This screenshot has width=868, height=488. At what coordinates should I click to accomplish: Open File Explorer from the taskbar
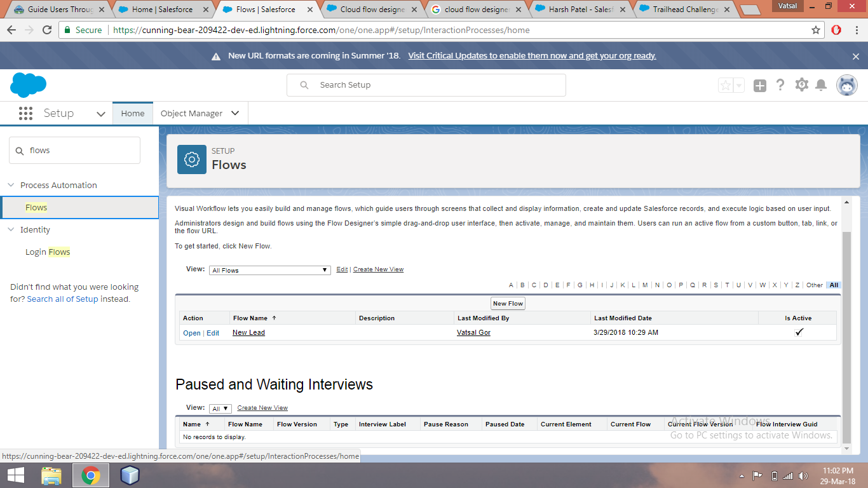tap(51, 475)
